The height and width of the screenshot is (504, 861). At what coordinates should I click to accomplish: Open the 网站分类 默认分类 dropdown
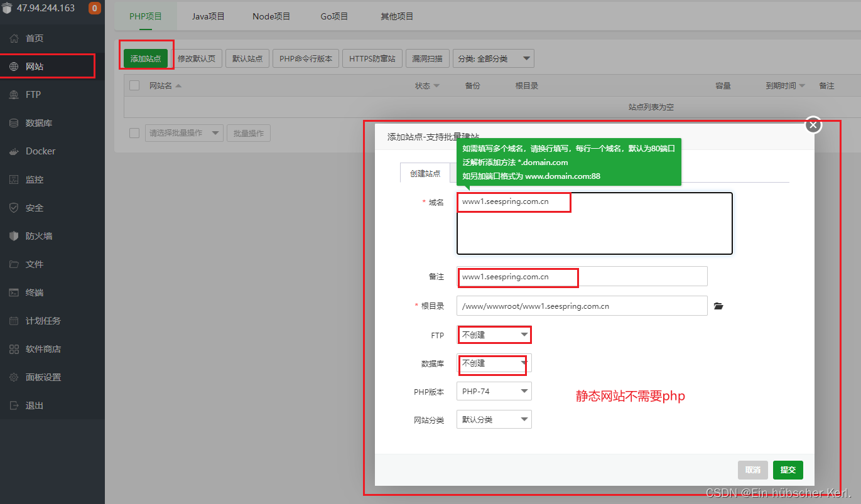tap(494, 419)
